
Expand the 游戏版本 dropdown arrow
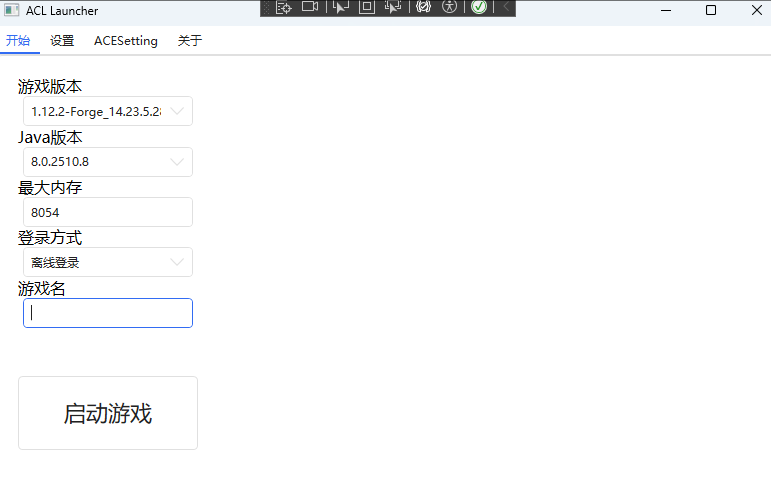coord(177,111)
